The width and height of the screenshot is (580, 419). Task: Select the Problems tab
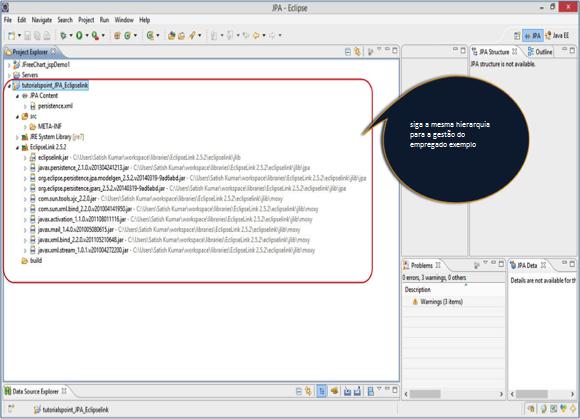click(422, 265)
